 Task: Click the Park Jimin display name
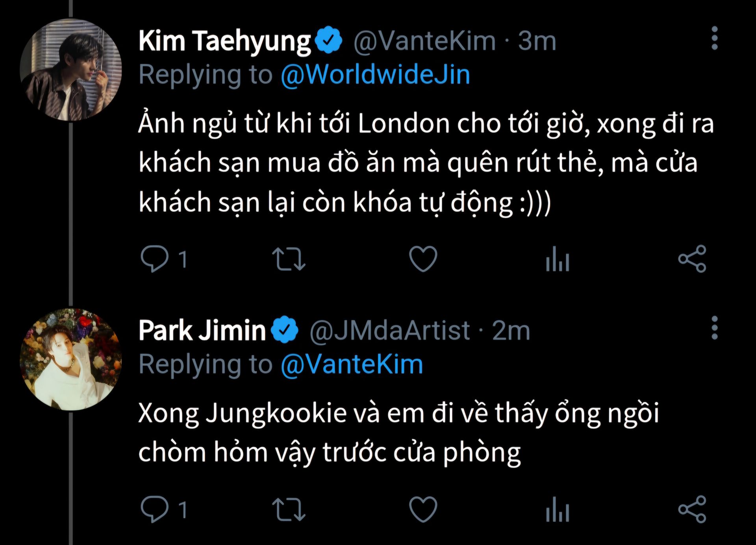(x=202, y=330)
